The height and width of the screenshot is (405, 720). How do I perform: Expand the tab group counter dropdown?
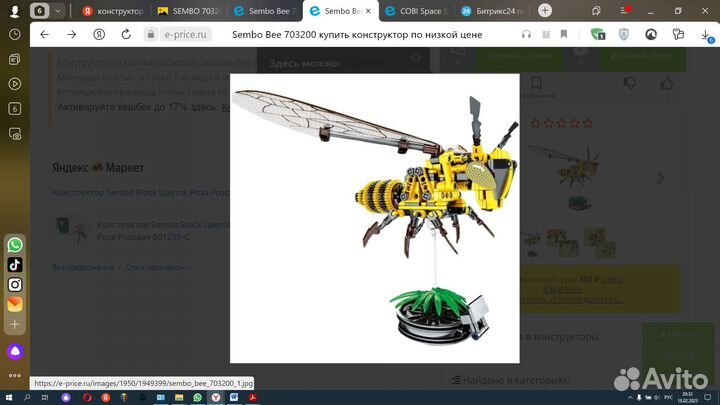coord(57,11)
